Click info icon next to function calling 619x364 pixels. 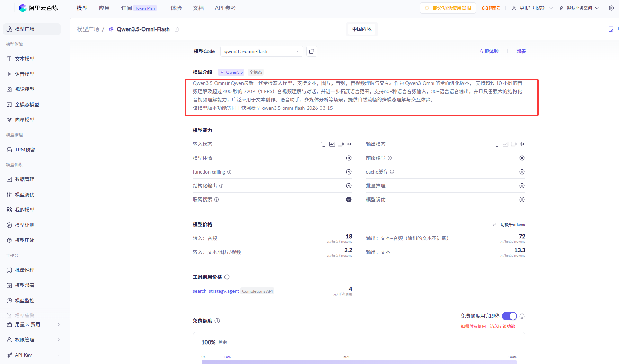(229, 172)
